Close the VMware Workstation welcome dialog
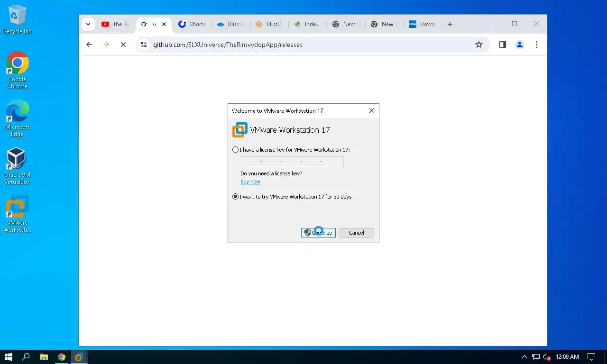 click(x=372, y=110)
